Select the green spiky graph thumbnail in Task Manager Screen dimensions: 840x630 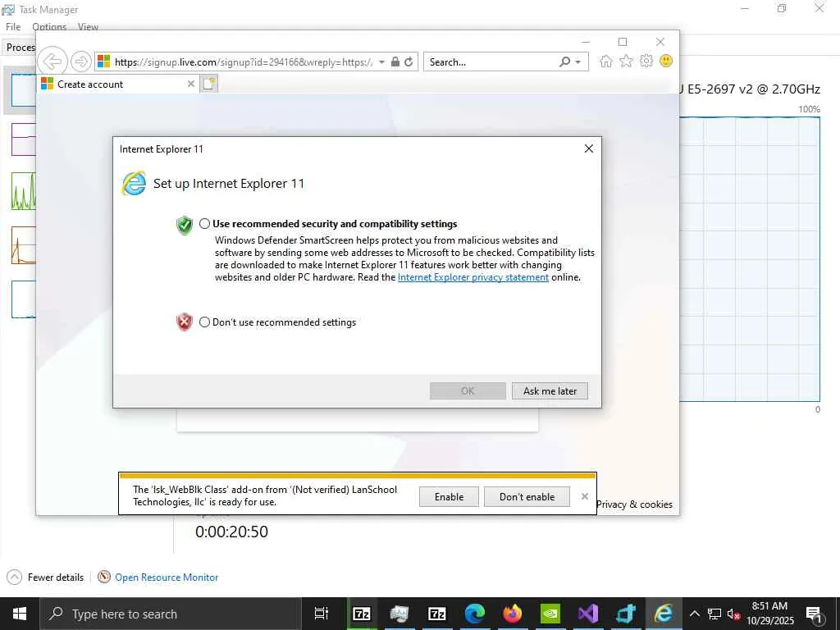click(x=24, y=191)
